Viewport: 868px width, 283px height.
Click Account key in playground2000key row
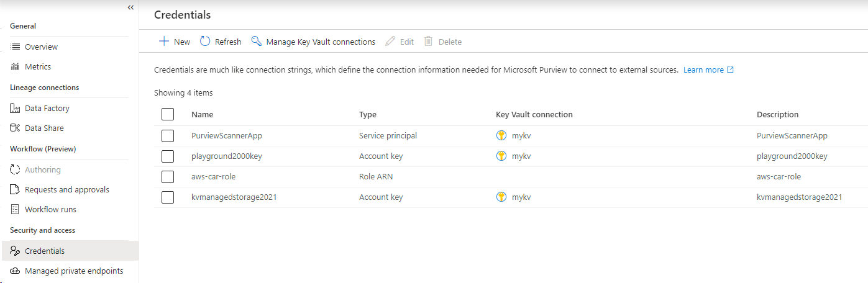381,156
